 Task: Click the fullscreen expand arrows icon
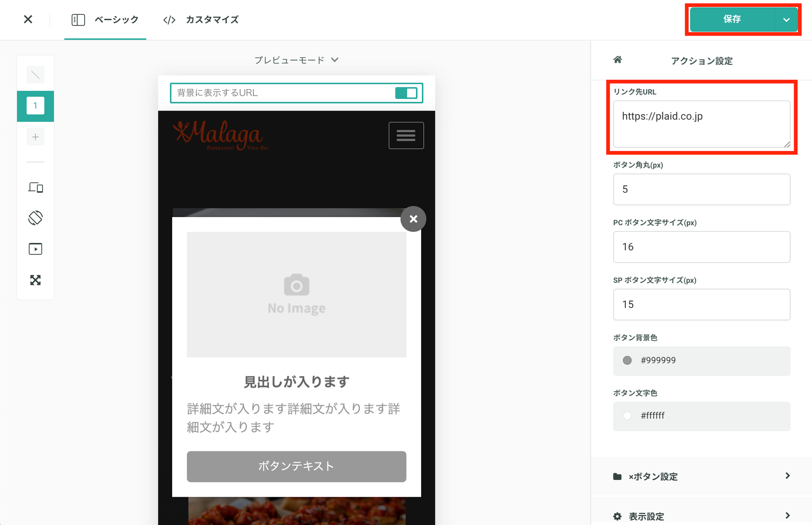pos(36,280)
